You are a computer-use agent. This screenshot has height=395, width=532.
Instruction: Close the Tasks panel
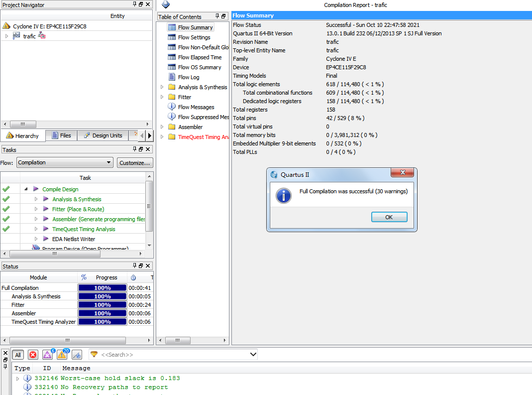click(x=148, y=149)
